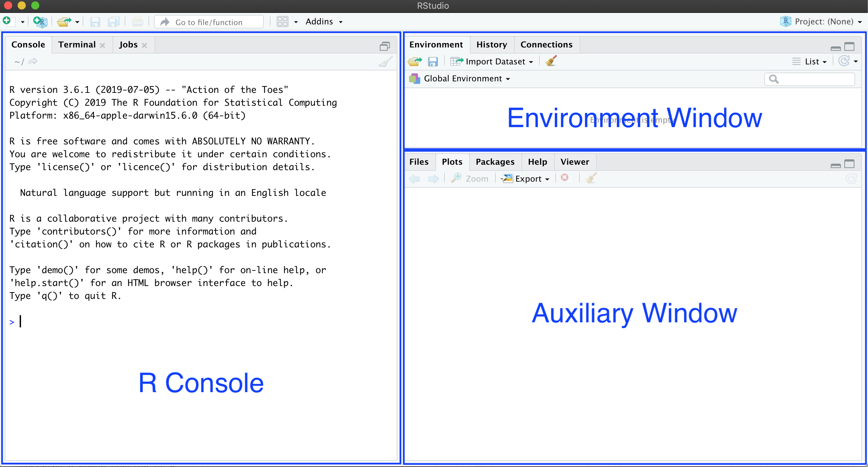Switch to the Jobs tab
868x467 pixels.
point(128,45)
